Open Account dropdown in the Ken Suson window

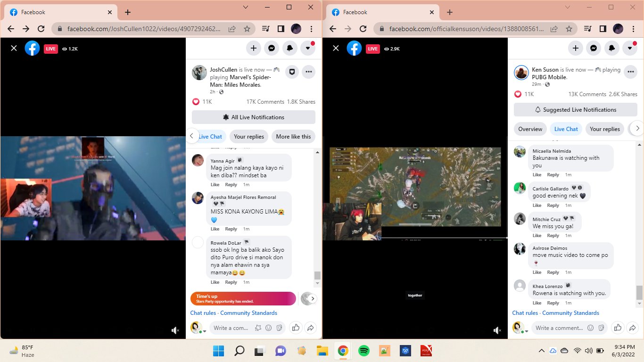[x=630, y=48]
